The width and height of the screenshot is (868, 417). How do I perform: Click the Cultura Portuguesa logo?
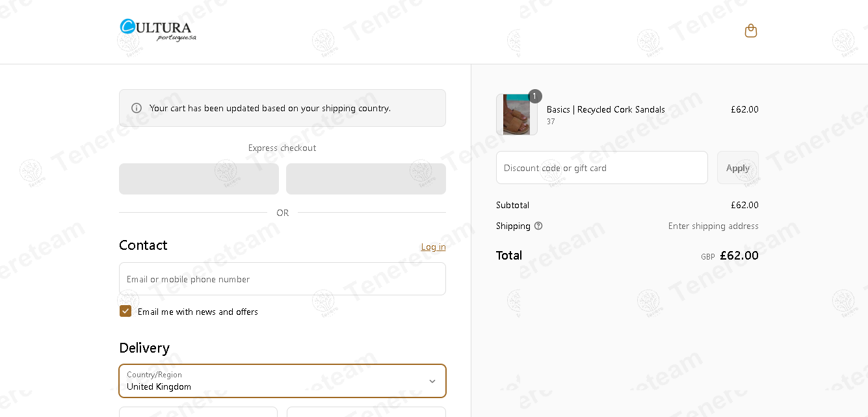click(158, 30)
